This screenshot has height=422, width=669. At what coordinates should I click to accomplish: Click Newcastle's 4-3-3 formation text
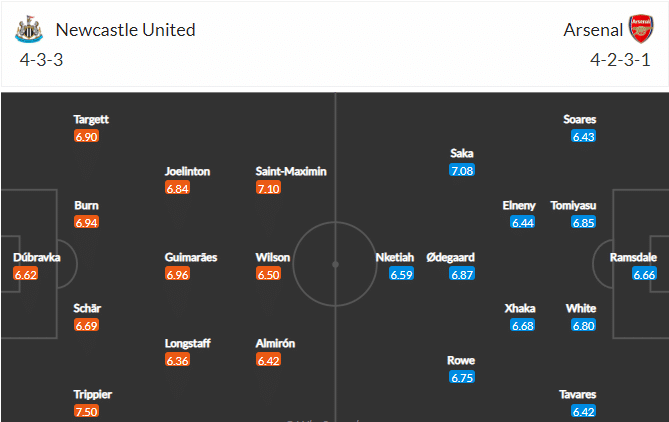pyautogui.click(x=41, y=60)
